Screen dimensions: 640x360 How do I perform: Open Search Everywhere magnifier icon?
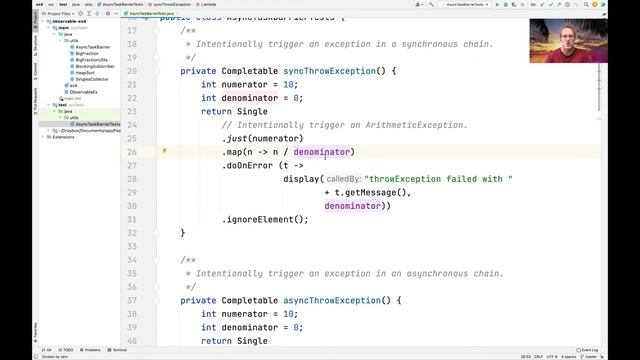586,4
